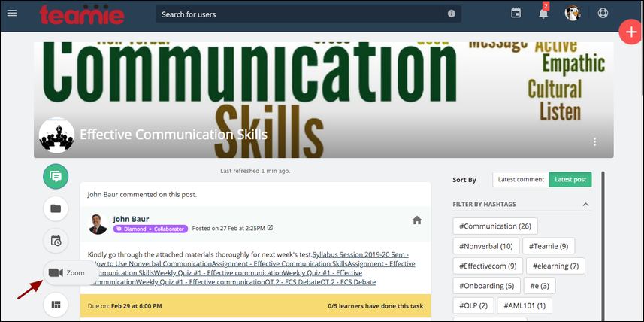Open the materials folder sidebar icon
The image size is (644, 322).
(x=56, y=208)
